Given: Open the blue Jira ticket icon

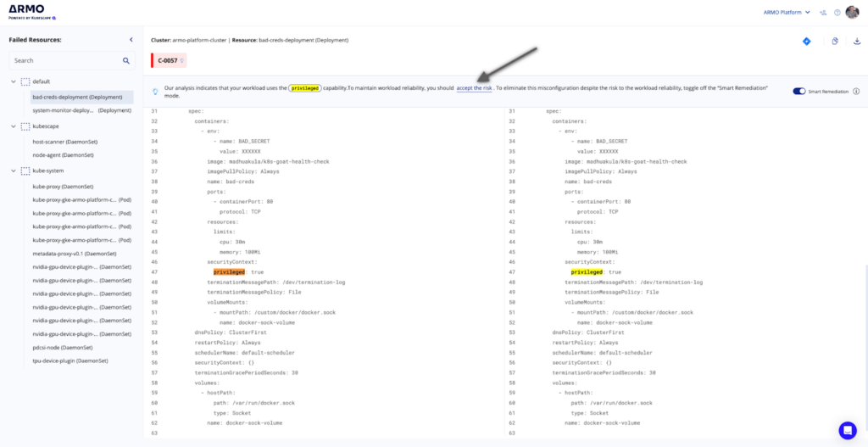Looking at the screenshot, I should click(807, 42).
